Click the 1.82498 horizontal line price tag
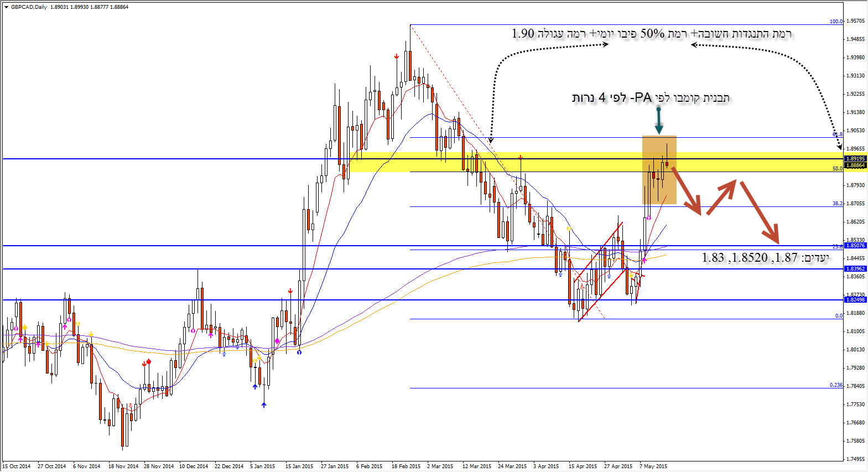This screenshot has height=472, width=868. coord(855,300)
